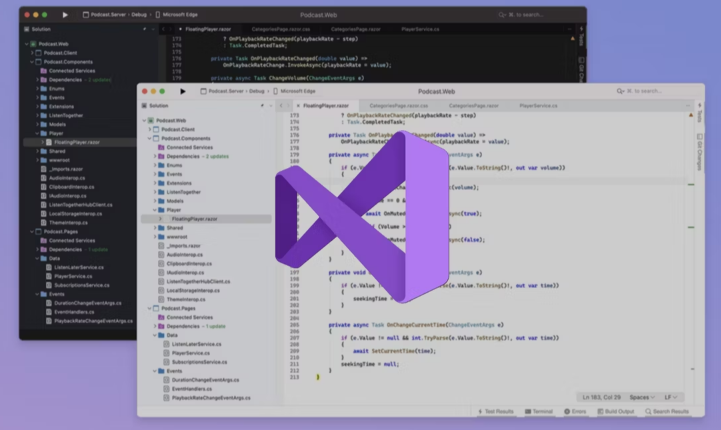Select ListenTogetherHubClient.cs in the light window tree
The height and width of the screenshot is (430, 721).
tap(198, 281)
